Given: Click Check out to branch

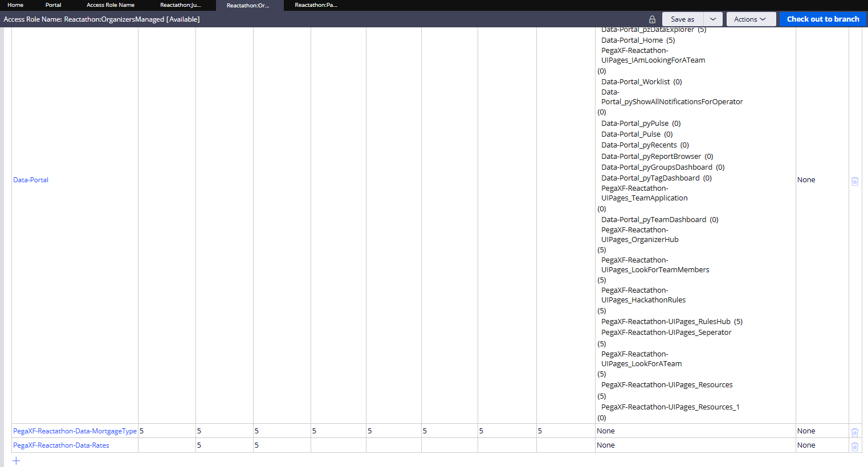Looking at the screenshot, I should [823, 19].
